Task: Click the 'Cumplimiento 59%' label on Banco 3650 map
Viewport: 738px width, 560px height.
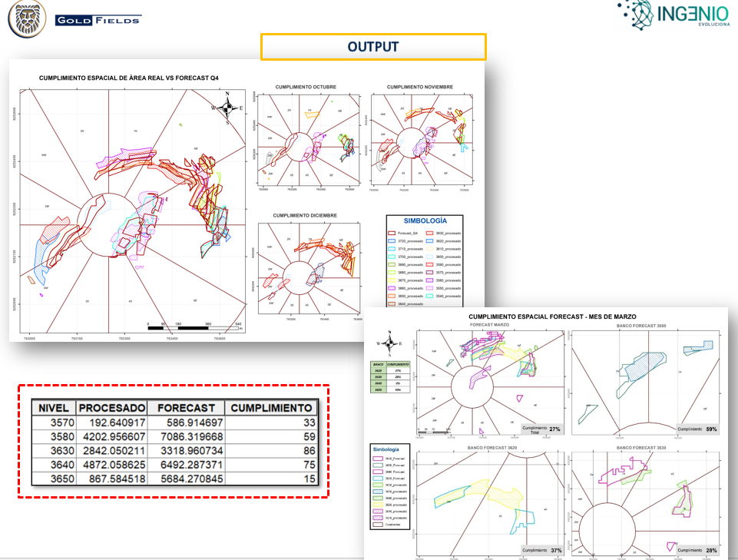Action: click(x=697, y=429)
